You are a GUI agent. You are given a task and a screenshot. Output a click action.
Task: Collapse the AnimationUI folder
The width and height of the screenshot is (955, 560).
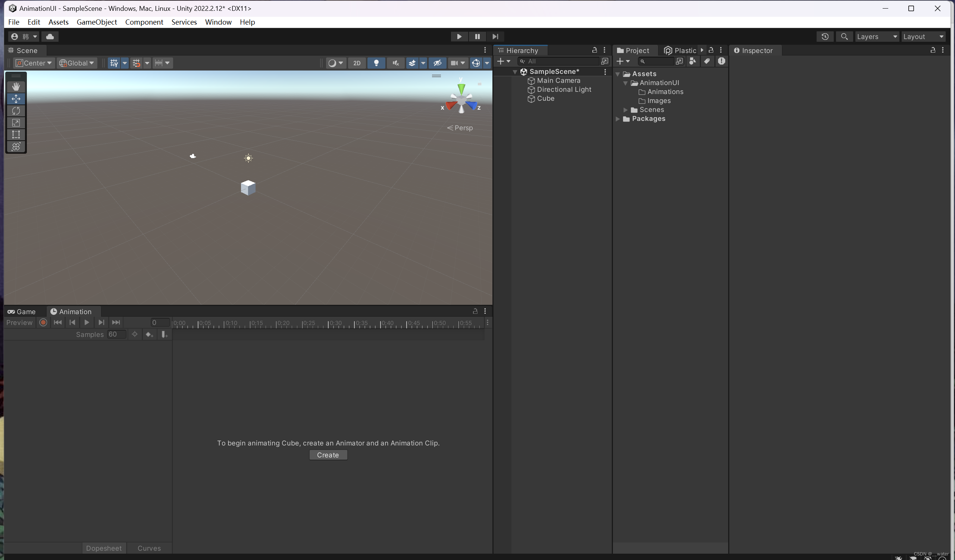625,83
